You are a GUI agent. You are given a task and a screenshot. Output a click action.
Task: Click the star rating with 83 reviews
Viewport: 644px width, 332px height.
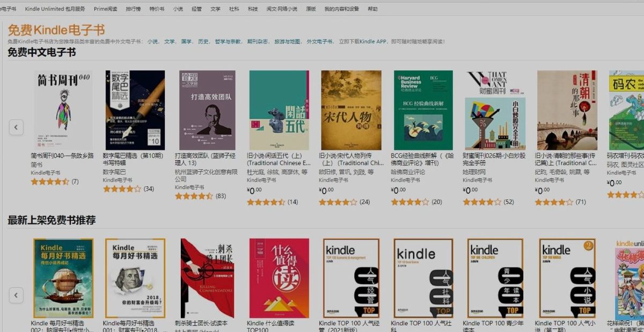pyautogui.click(x=194, y=196)
